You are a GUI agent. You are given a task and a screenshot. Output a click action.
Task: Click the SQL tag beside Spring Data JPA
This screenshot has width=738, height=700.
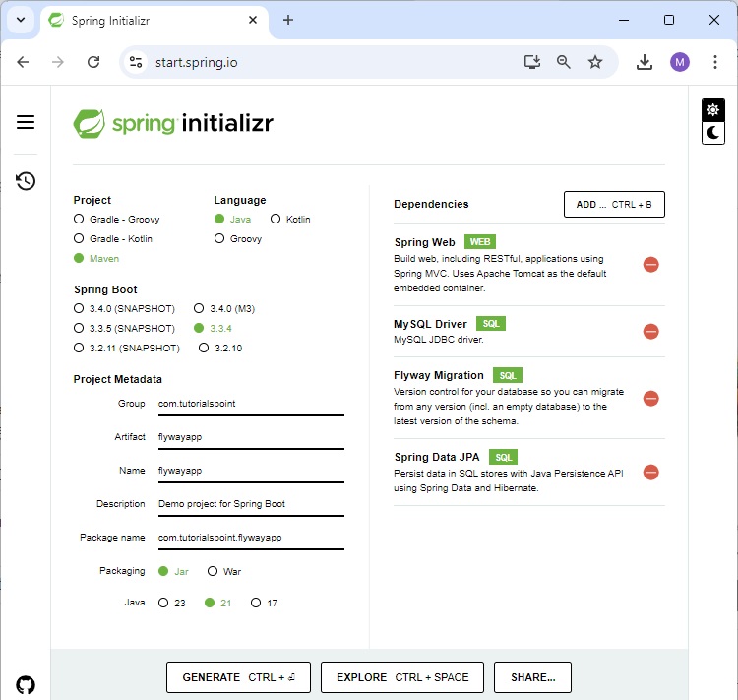pos(503,457)
